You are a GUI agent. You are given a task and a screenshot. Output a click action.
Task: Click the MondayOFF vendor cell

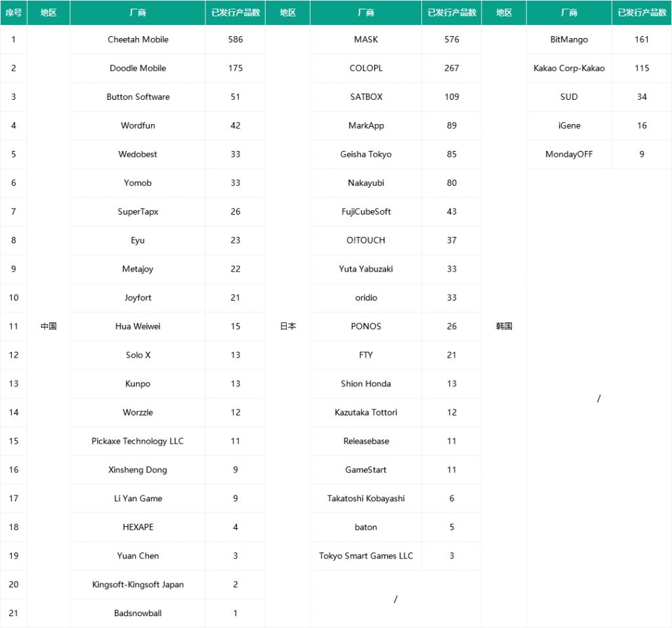[x=569, y=154]
